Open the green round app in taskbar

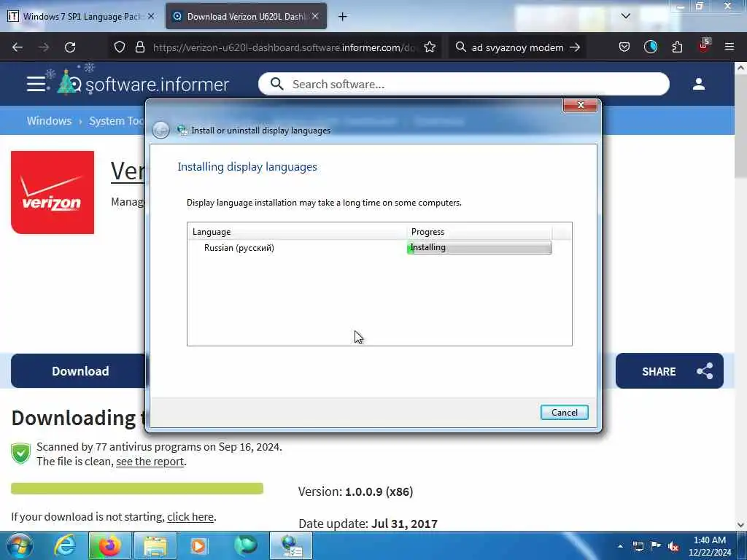(x=245, y=545)
